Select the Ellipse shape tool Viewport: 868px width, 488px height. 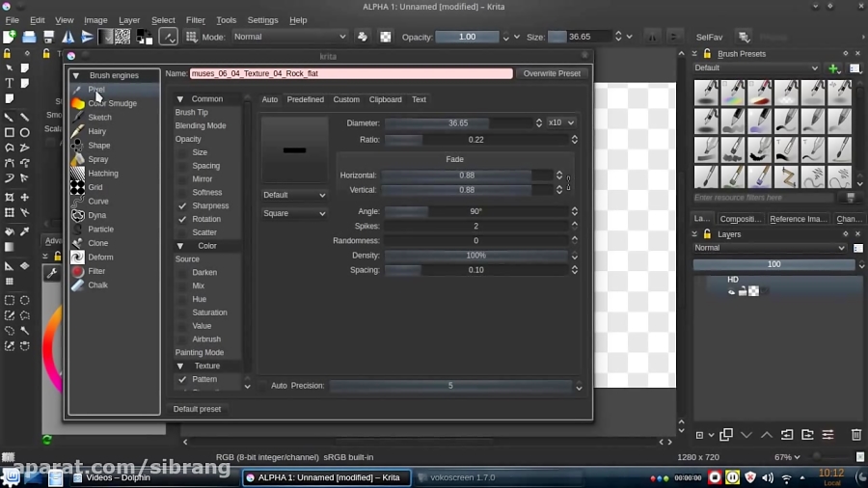pyautogui.click(x=25, y=133)
